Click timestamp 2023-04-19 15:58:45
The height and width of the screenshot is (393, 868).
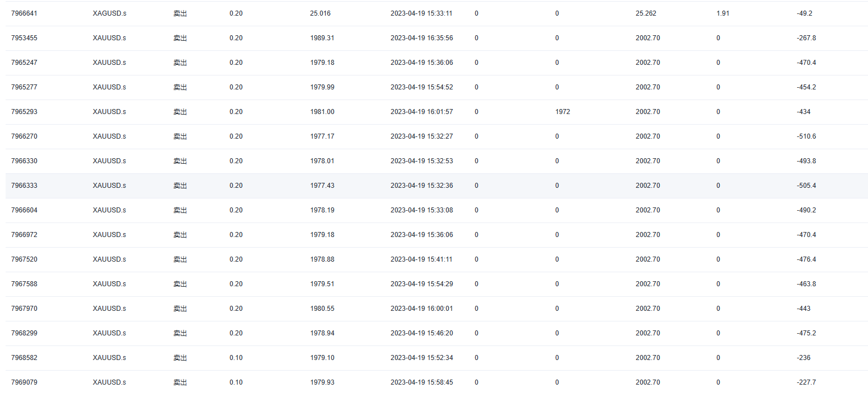[x=422, y=382]
